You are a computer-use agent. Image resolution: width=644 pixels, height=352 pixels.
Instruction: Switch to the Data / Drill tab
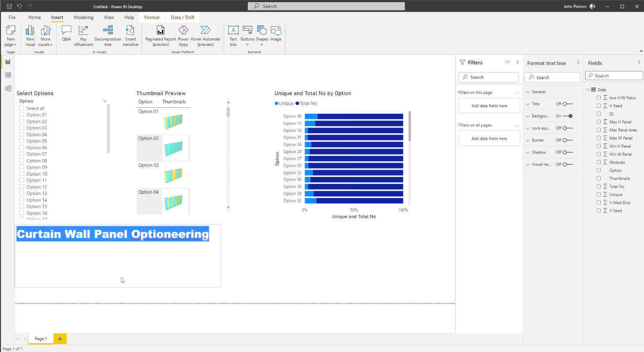point(182,17)
